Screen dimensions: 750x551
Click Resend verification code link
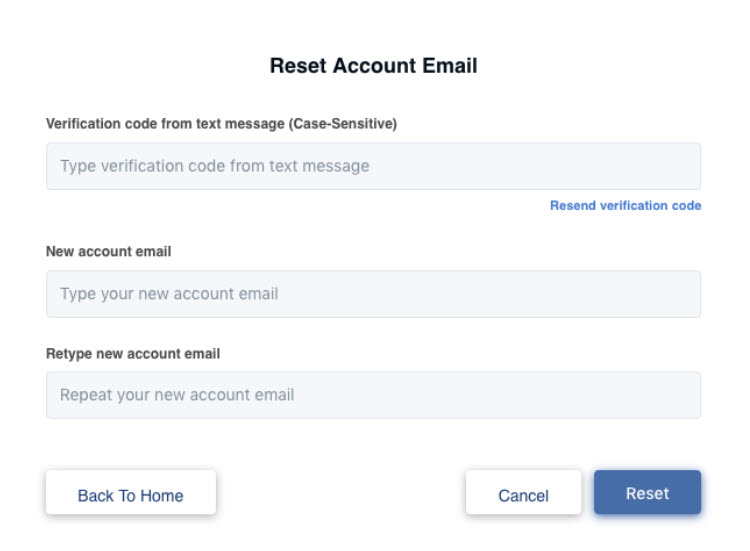click(625, 206)
